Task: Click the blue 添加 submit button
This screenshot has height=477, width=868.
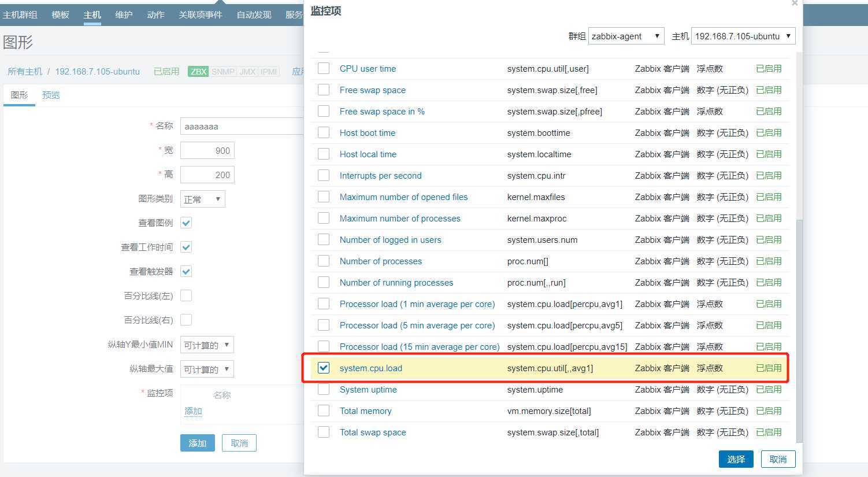Action: click(x=197, y=443)
